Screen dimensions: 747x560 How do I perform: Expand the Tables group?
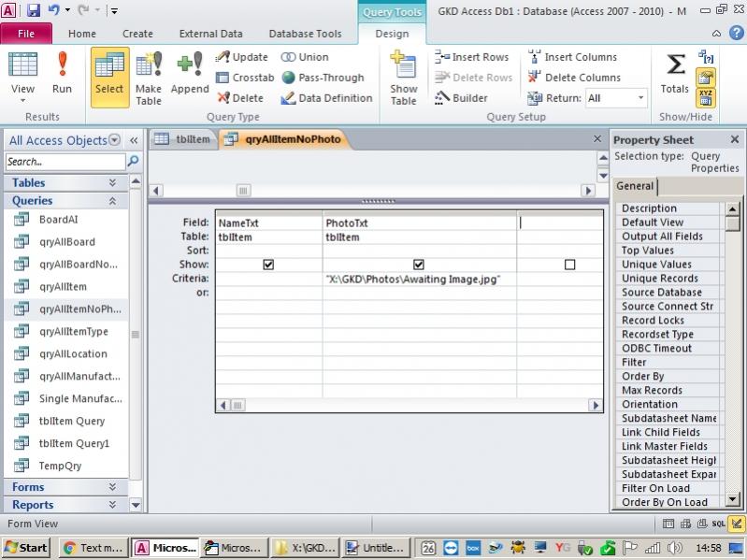[x=112, y=183]
